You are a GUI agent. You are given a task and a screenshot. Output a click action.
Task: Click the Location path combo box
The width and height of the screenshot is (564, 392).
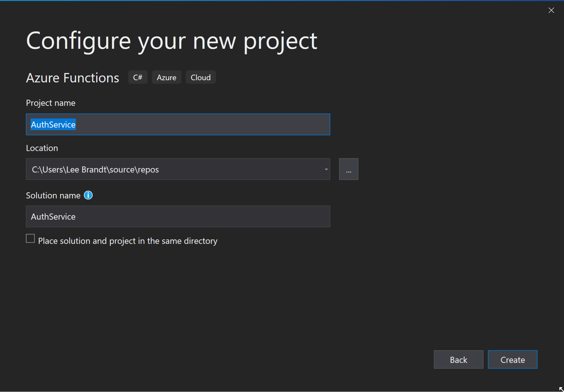click(x=169, y=169)
